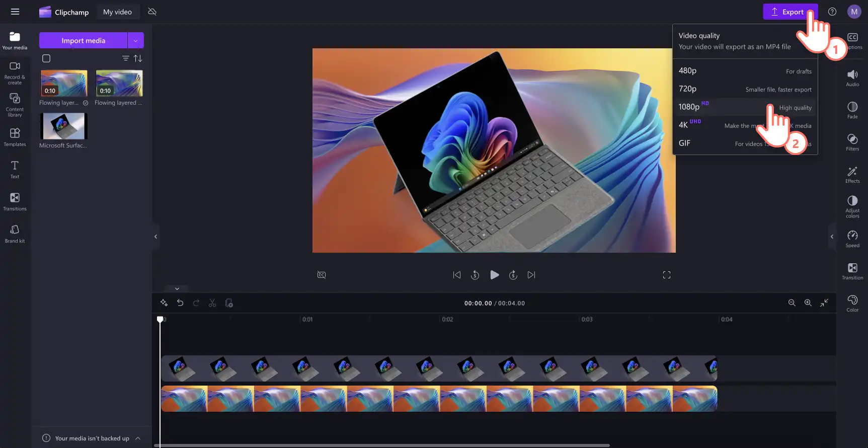Image resolution: width=868 pixels, height=448 pixels.
Task: Expand Your media isn't backed up notice
Action: point(138,438)
